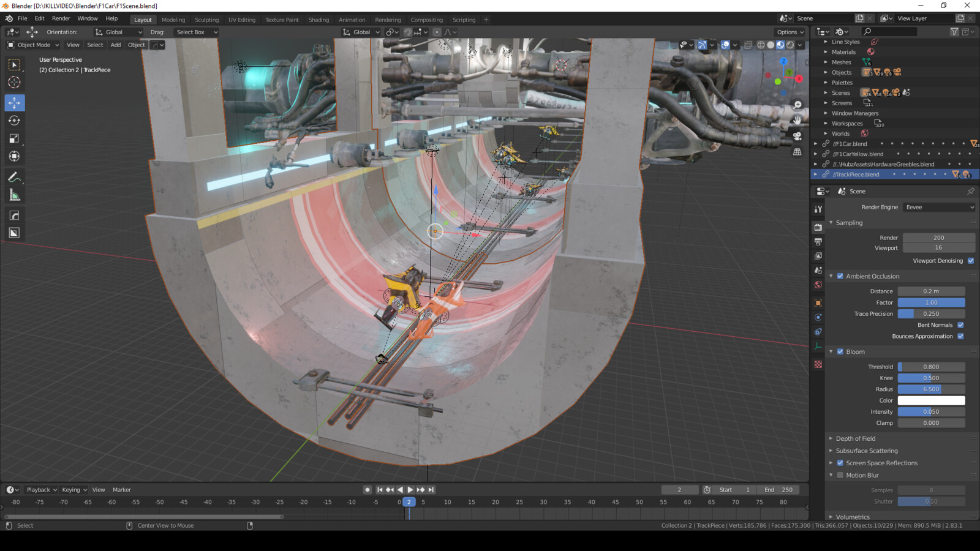Open the timeline Keying menu
The width and height of the screenshot is (980, 551).
(74, 490)
